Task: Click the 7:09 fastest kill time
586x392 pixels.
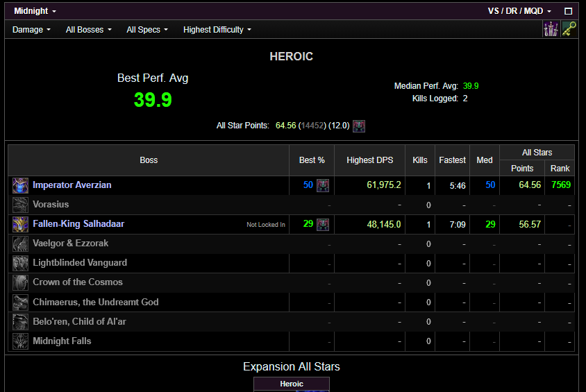Action: pyautogui.click(x=458, y=224)
